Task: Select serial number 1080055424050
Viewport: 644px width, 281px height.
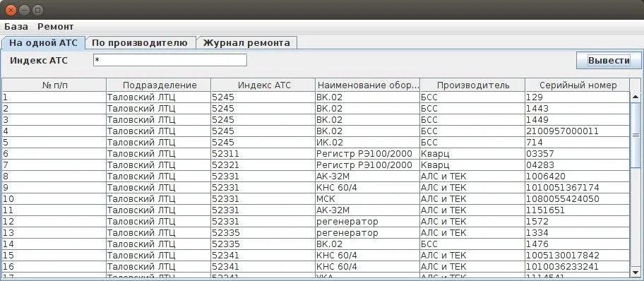Action: 578,199
